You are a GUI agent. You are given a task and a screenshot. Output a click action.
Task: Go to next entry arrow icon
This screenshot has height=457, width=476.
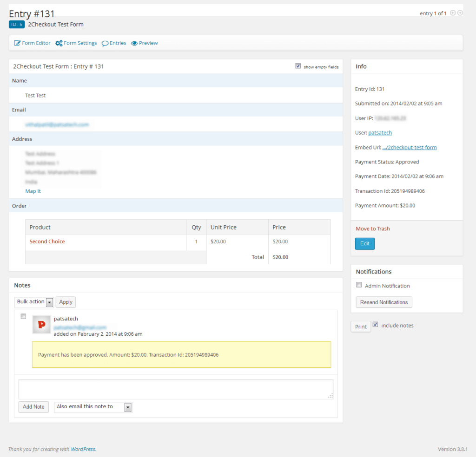460,13
